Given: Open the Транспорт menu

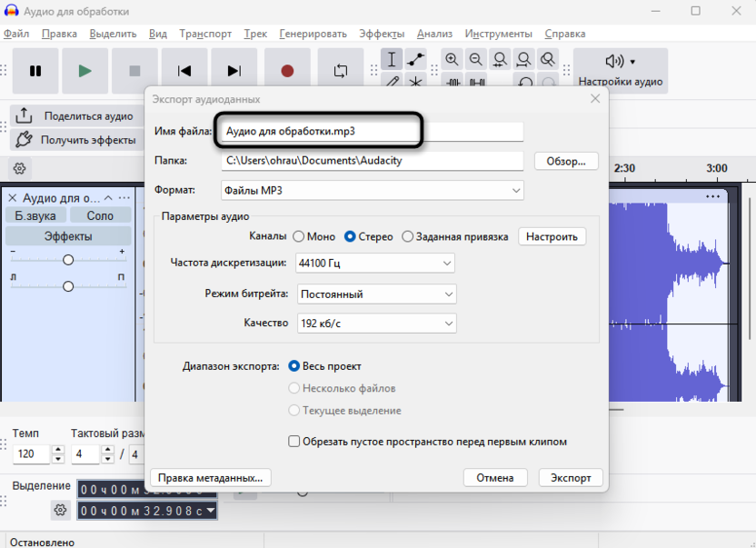Looking at the screenshot, I should [x=205, y=34].
